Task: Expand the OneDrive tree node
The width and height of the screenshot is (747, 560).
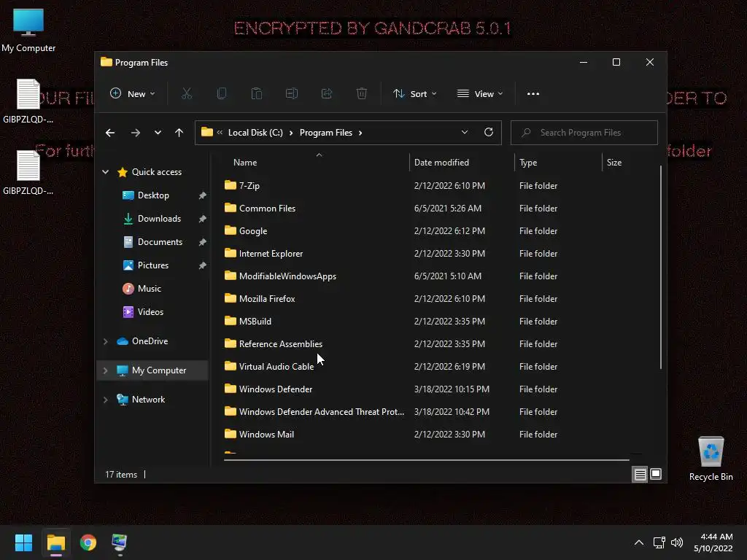Action: tap(105, 341)
